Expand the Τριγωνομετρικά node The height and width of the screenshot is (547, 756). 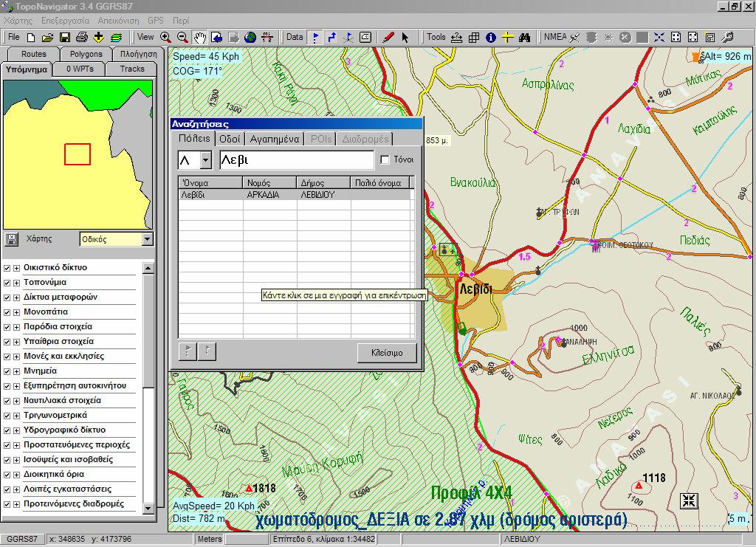click(16, 416)
